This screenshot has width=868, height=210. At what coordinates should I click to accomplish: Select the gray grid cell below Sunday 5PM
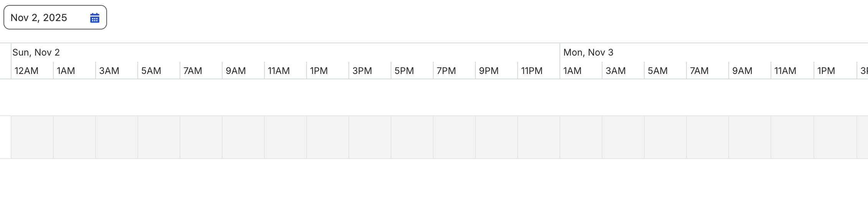412,137
